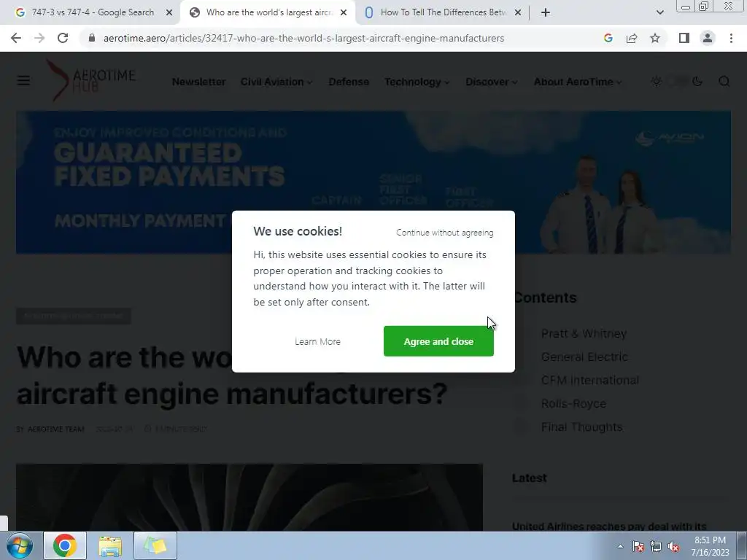Close the How To Tell Differences tab

click(518, 12)
